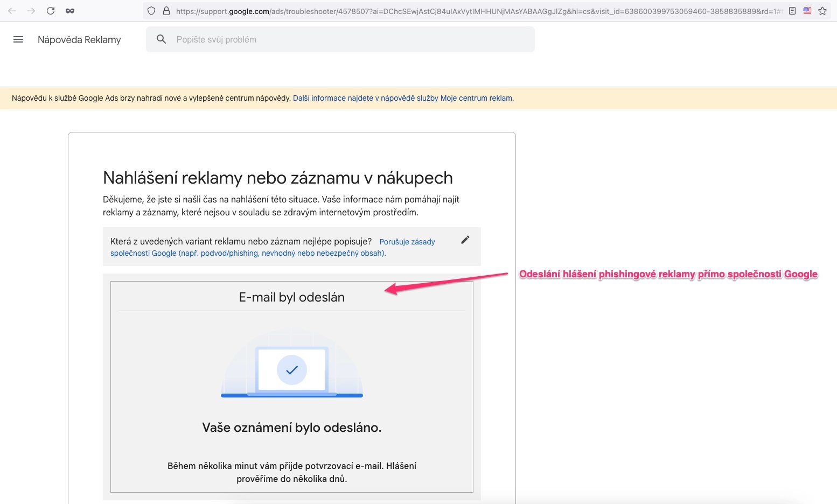Click the private browsing mask icon
Screen dimensions: 837x504
point(70,11)
